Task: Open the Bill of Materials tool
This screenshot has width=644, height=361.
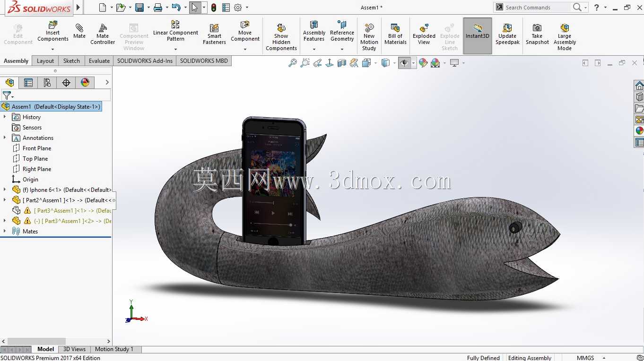Action: point(395,34)
